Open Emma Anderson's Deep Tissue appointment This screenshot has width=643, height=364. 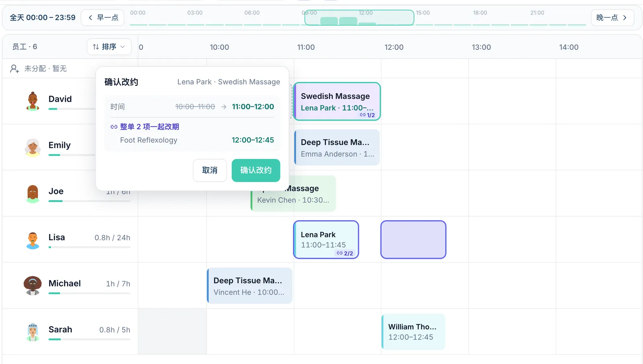coord(337,147)
